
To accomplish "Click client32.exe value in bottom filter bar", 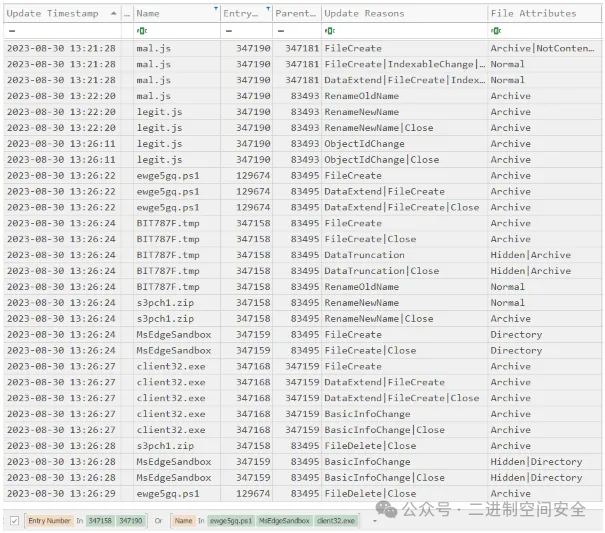I will 336,520.
